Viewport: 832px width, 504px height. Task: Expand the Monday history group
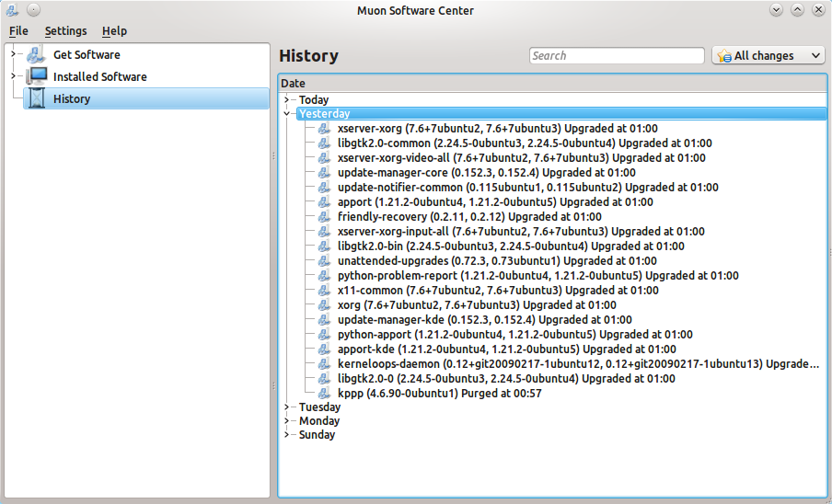pos(286,421)
